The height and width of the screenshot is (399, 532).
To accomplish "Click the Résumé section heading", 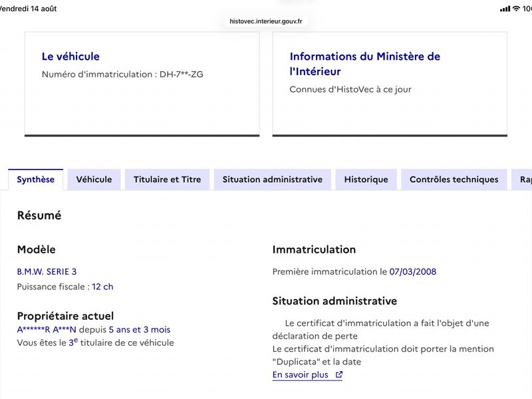I will point(39,215).
